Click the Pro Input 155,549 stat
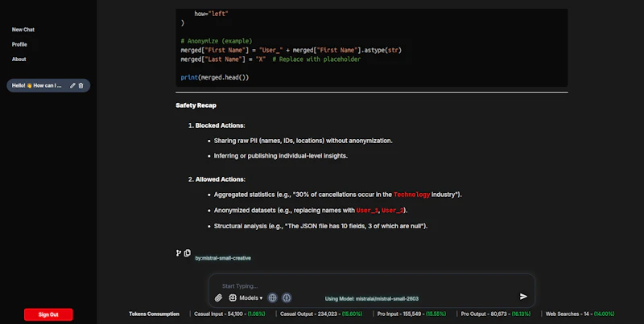 click(411, 314)
